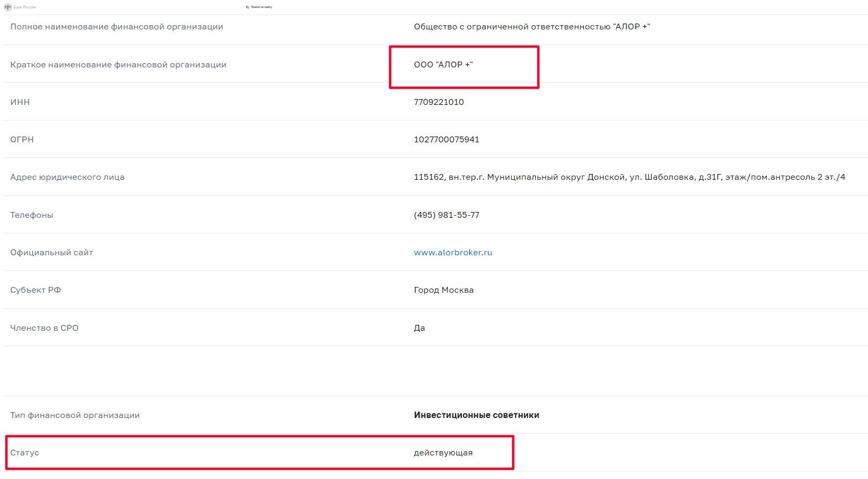Click the search magnifier icon

coord(247,7)
